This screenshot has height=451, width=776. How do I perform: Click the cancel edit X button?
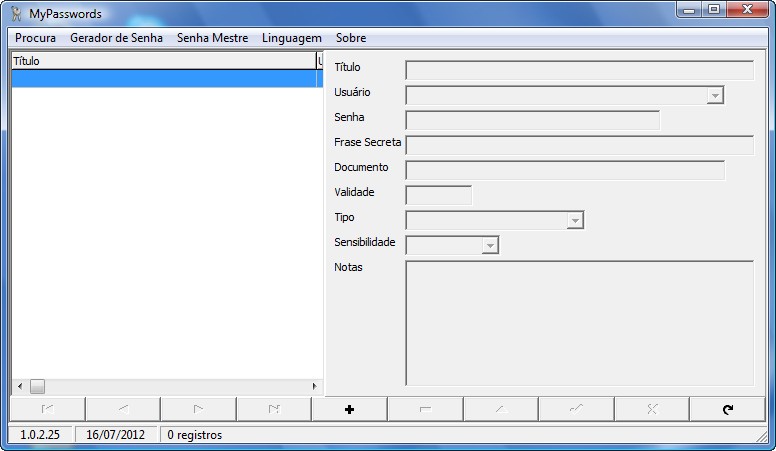tap(652, 409)
